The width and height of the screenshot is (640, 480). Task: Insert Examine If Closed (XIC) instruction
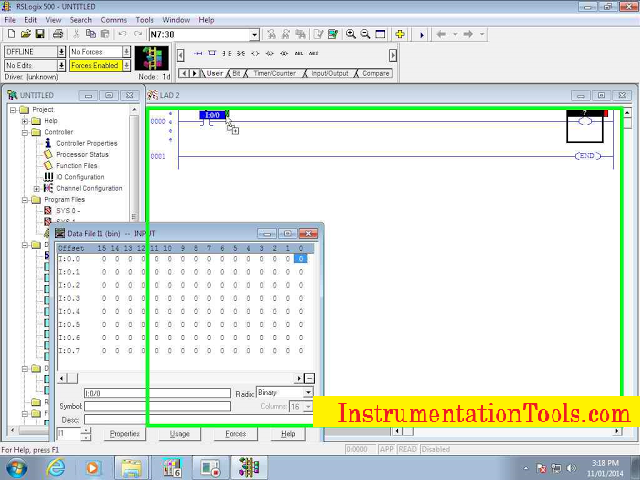pyautogui.click(x=227, y=53)
